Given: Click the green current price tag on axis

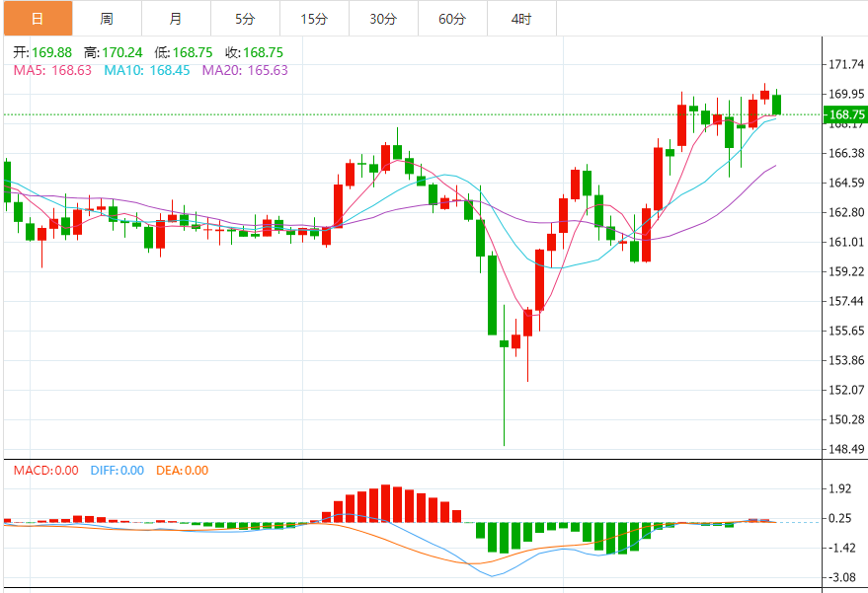Looking at the screenshot, I should (x=845, y=114).
